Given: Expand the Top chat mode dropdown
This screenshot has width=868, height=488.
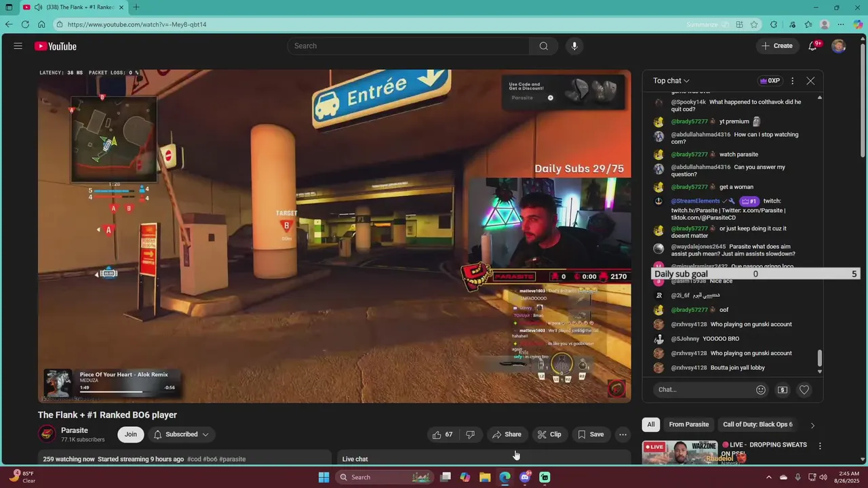Looking at the screenshot, I should (671, 81).
